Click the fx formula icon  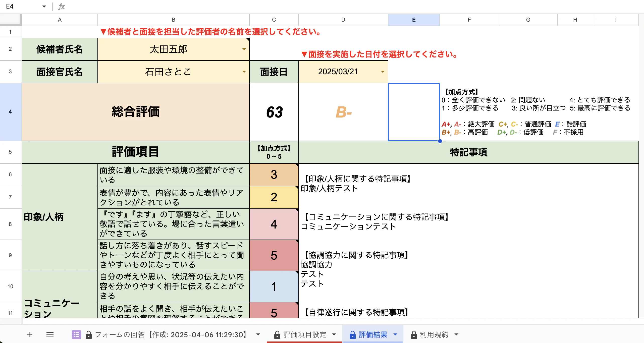tap(62, 7)
